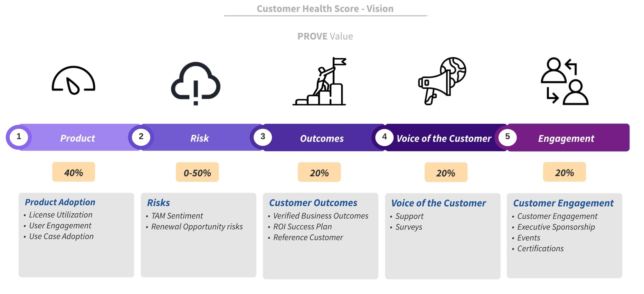Screen dimensions: 644x294
Task: Click the Product Adoption heading
Action: 60,202
